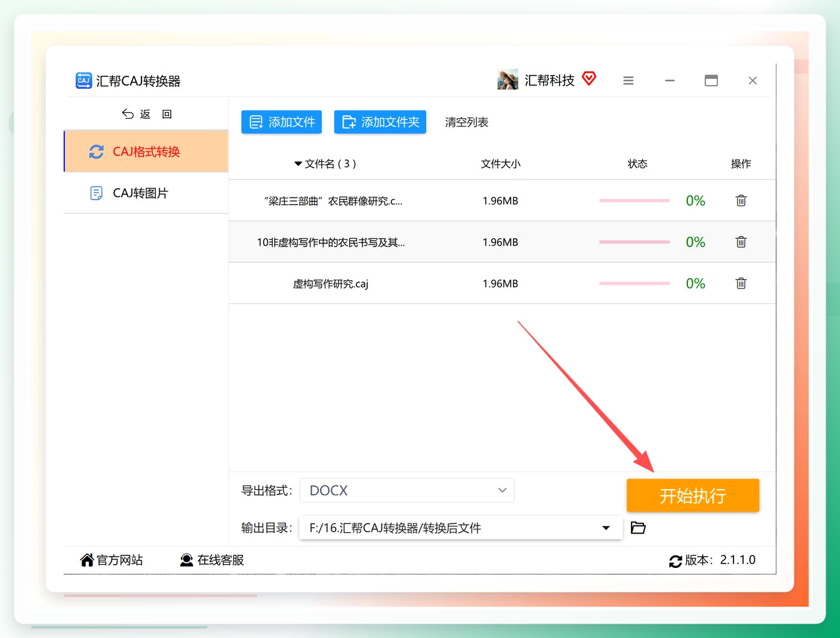
Task: Click the 返回 back label
Action: click(x=155, y=114)
